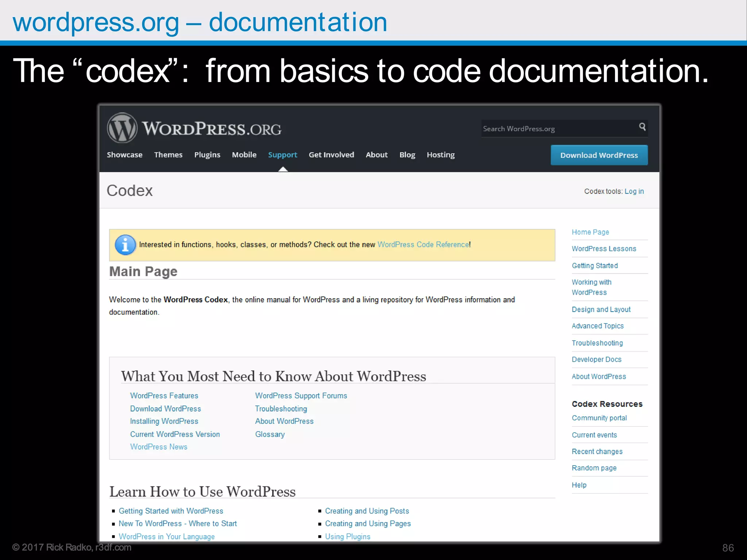Open the WordPress Code Reference link

423,245
